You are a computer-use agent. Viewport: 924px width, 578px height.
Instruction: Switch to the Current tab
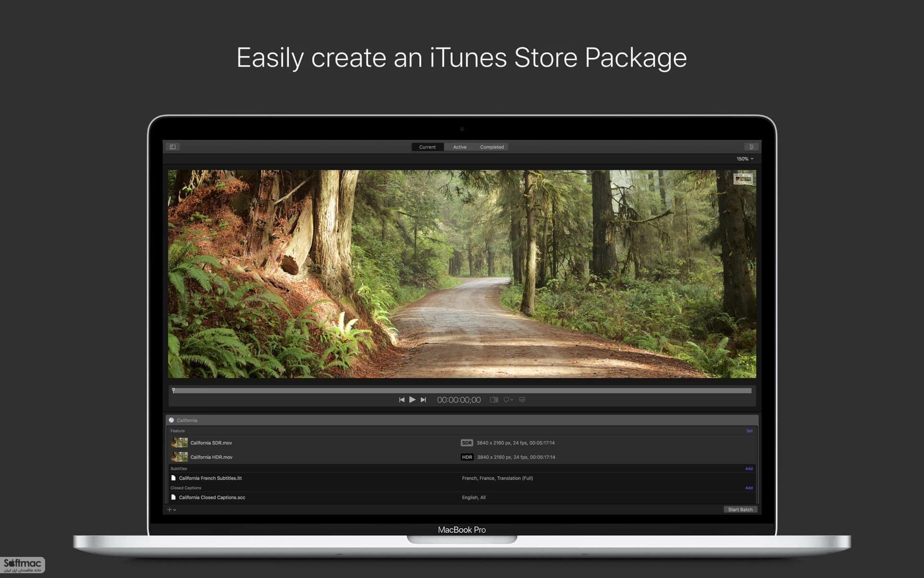[427, 147]
